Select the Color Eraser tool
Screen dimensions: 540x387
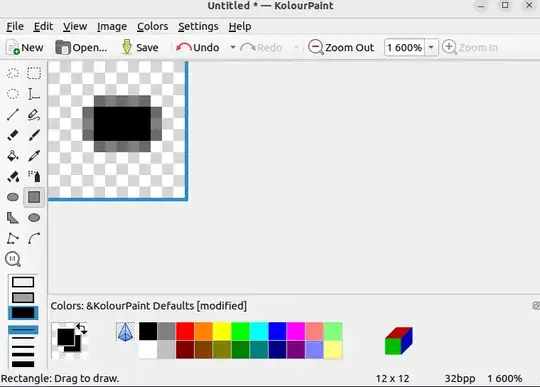pos(13,177)
